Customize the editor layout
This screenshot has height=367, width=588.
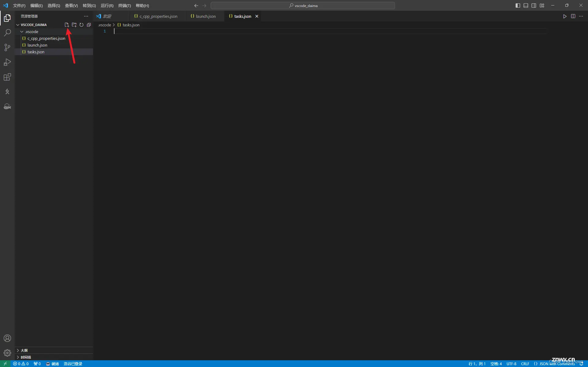pos(542,6)
